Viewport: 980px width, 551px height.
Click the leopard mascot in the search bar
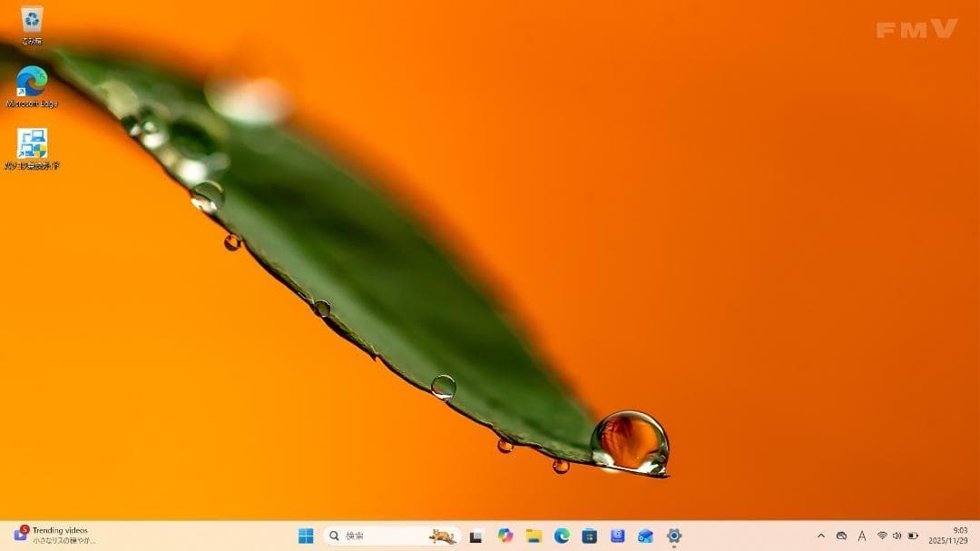(442, 535)
